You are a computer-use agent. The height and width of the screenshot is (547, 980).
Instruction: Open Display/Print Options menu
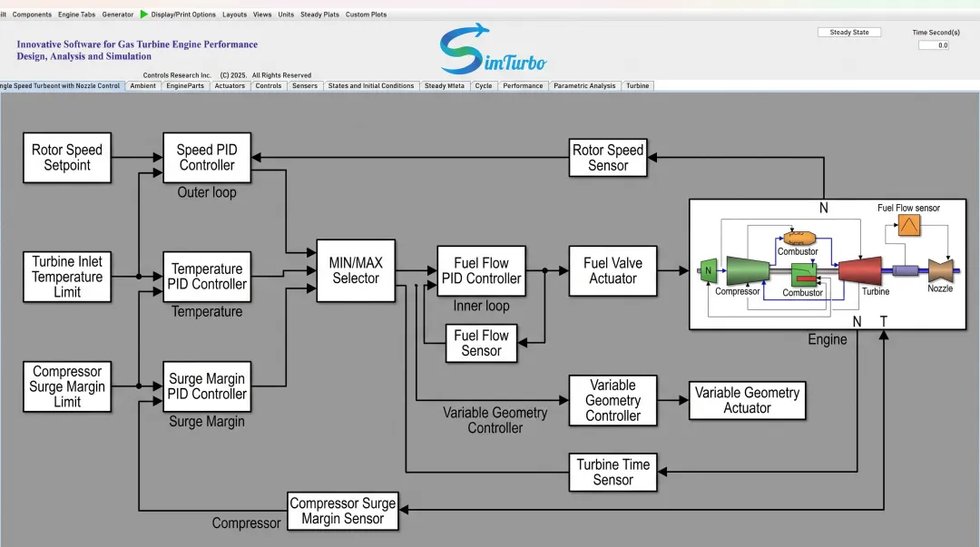(183, 15)
